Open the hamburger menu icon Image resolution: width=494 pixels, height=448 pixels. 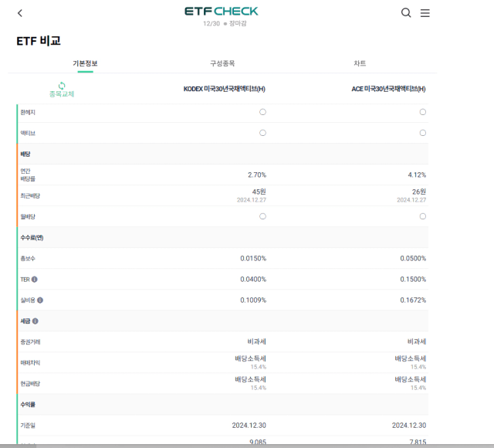[425, 13]
